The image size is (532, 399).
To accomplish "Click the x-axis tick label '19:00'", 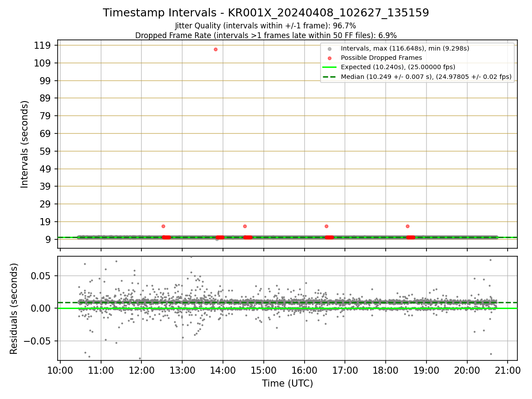I will pyautogui.click(x=426, y=370).
